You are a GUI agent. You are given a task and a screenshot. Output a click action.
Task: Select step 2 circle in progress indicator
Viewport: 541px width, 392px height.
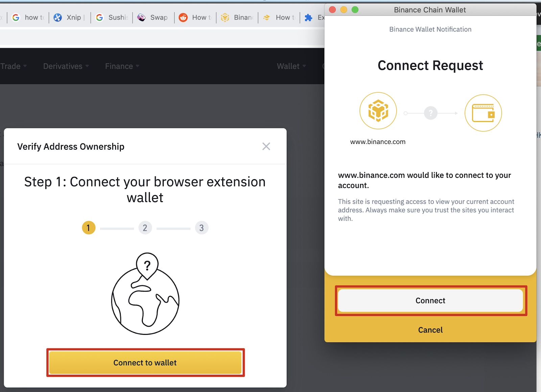tap(145, 228)
